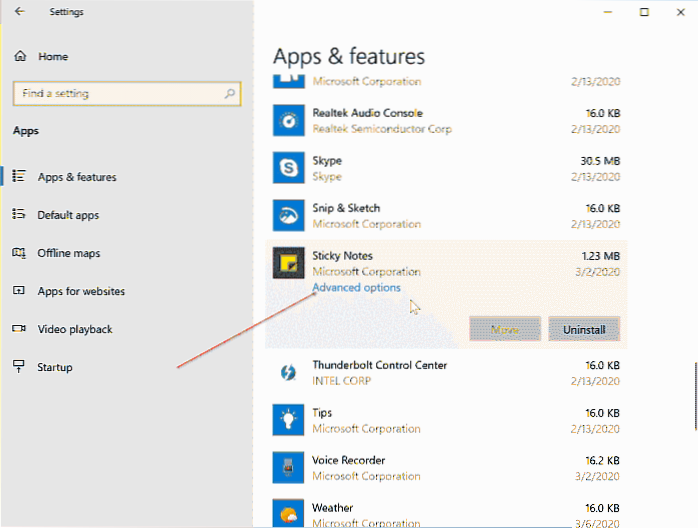Select the Thunderbolt Control Center icon
This screenshot has width=698, height=528.
pos(288,373)
